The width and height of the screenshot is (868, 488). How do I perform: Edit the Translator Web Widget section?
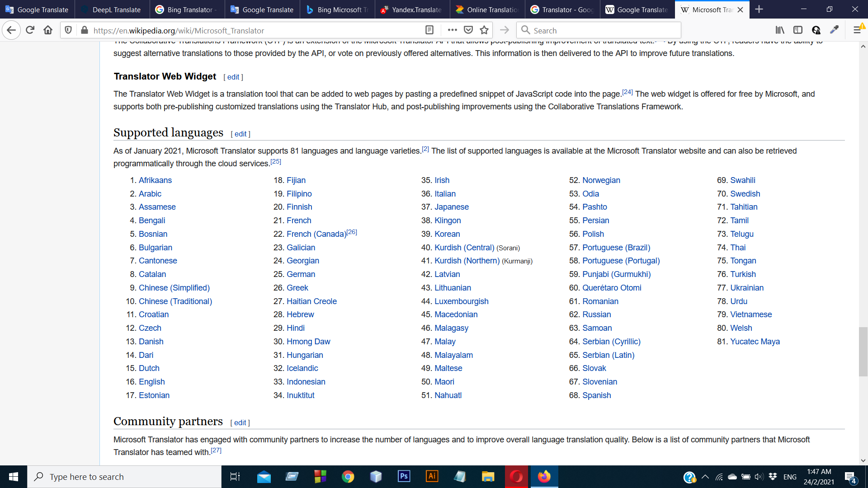(233, 77)
